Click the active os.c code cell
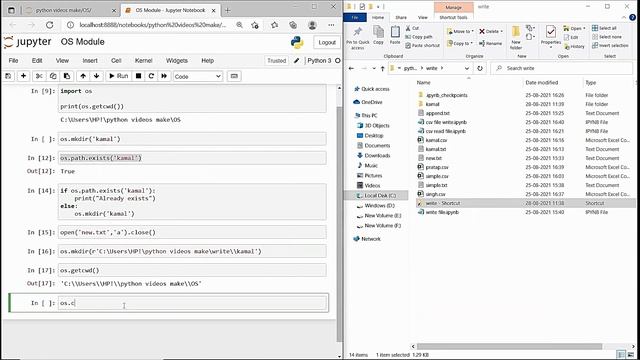 192,303
